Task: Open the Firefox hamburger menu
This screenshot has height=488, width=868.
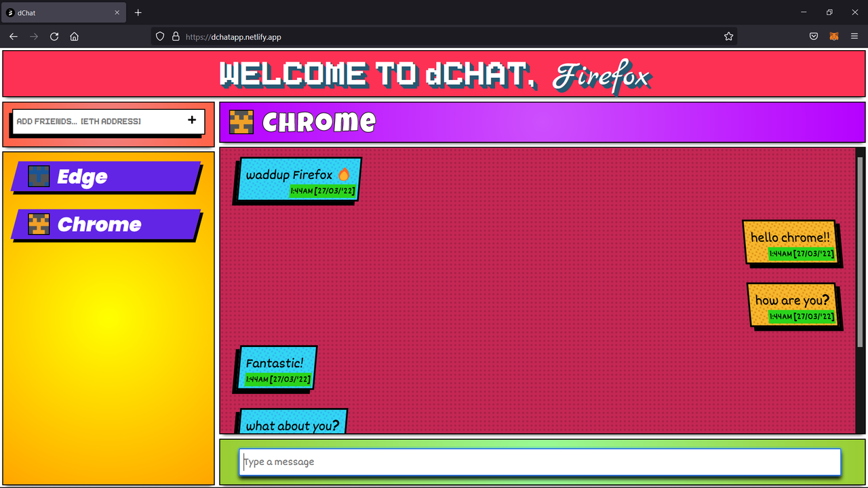Action: pos(854,37)
